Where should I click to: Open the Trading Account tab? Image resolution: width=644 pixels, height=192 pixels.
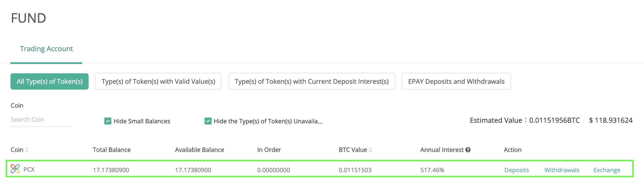tap(46, 49)
